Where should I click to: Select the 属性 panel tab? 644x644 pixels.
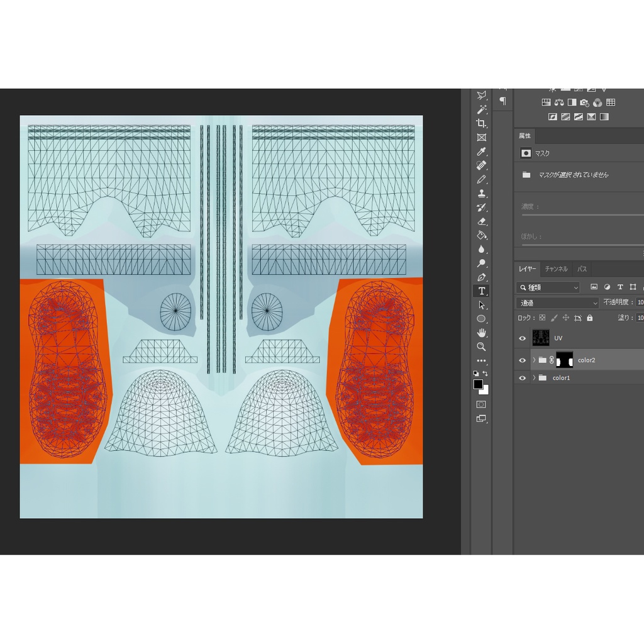(x=525, y=136)
